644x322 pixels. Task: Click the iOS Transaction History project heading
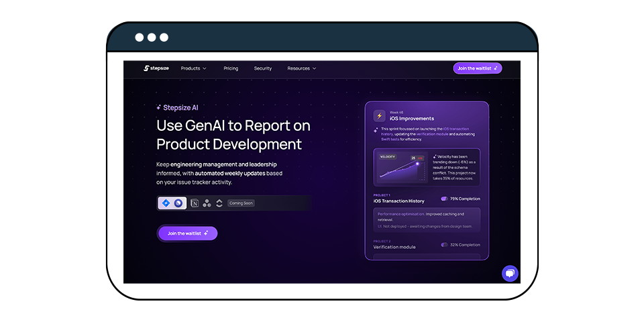(398, 201)
